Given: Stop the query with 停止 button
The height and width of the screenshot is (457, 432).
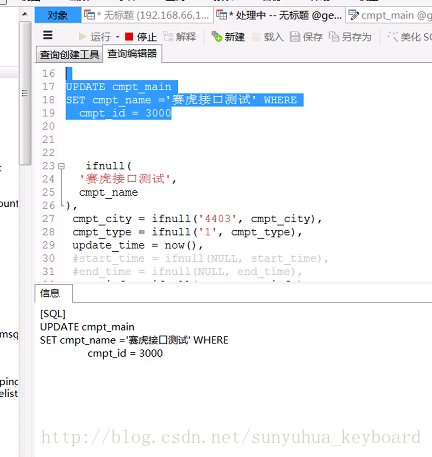Looking at the screenshot, I should point(141,37).
